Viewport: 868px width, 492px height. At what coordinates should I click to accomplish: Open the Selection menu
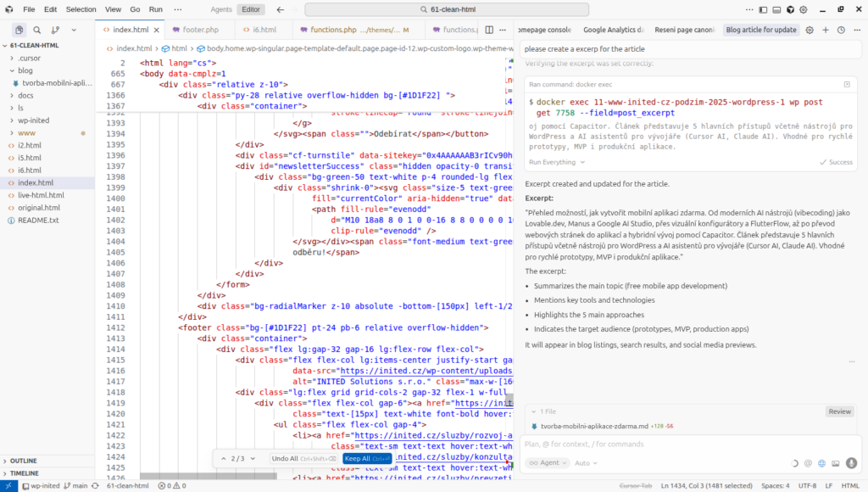click(x=81, y=9)
